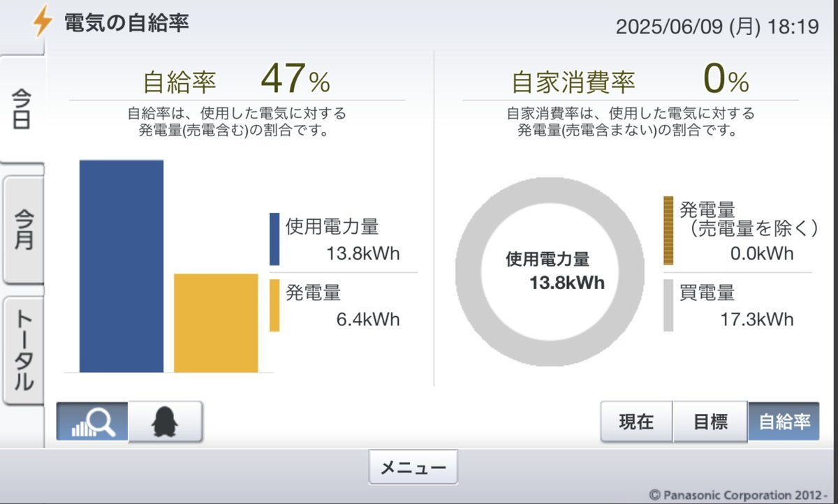Click the yellow 発電量 legend swatch
Viewport: 838px width, 504px height.
274,305
